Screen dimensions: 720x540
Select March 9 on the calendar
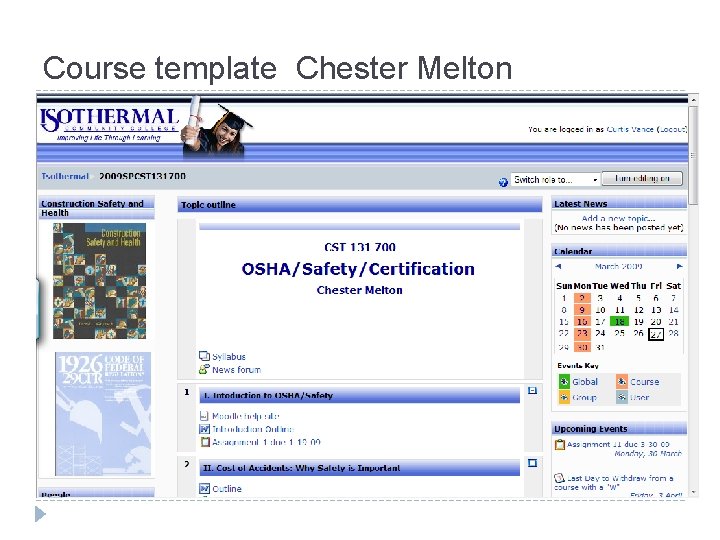pyautogui.click(x=582, y=310)
